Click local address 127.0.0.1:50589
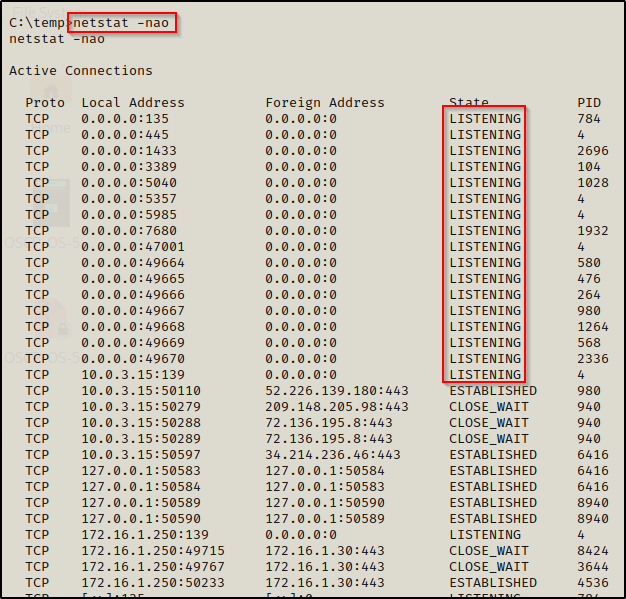The height and width of the screenshot is (599, 626). click(141, 502)
